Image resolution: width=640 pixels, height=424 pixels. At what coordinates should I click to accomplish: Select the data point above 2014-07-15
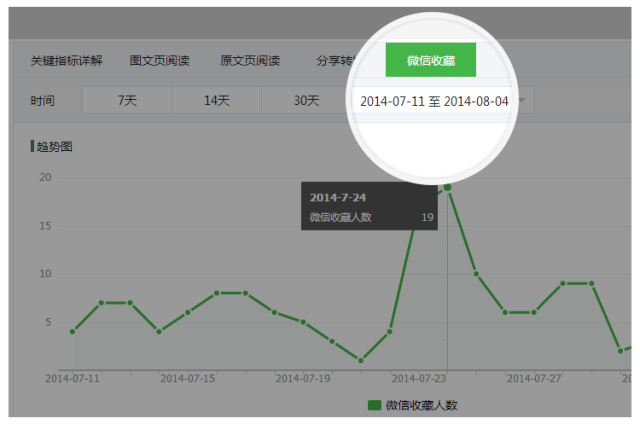tap(188, 312)
